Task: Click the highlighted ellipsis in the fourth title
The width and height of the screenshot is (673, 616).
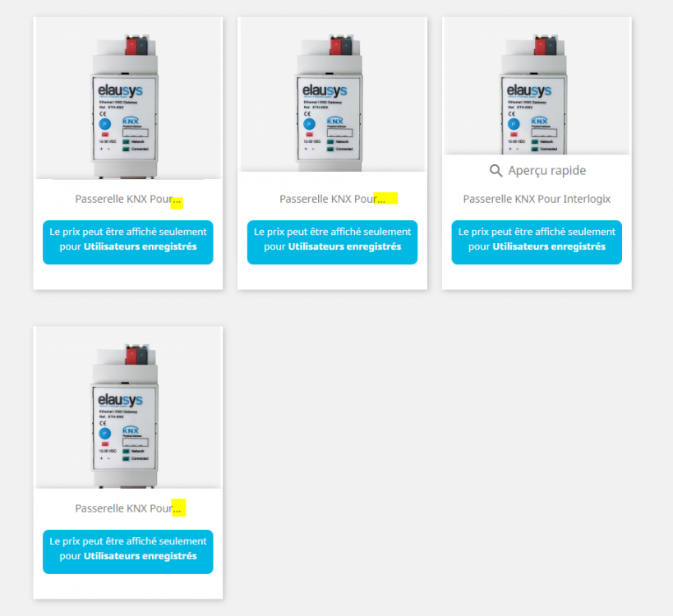Action: [178, 508]
